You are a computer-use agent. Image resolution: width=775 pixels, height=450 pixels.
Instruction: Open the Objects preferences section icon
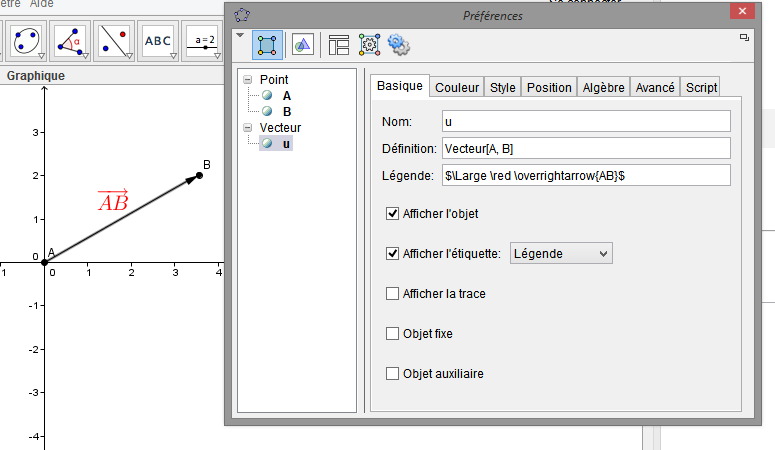click(266, 44)
